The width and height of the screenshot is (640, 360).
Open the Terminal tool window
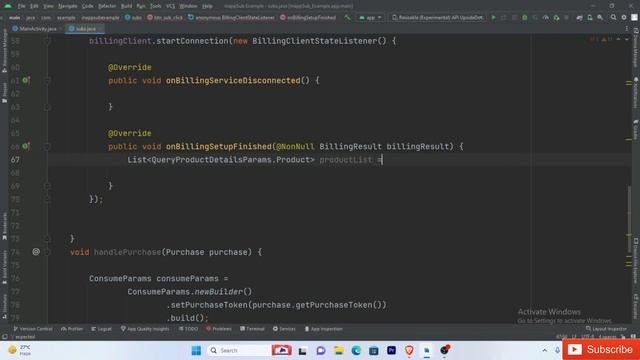click(x=252, y=329)
